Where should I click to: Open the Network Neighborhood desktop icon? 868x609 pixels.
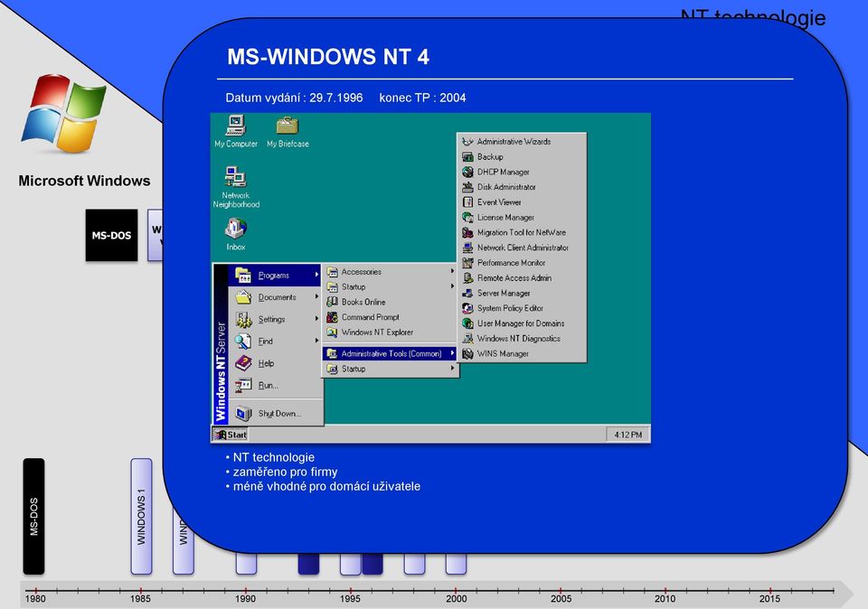[236, 187]
